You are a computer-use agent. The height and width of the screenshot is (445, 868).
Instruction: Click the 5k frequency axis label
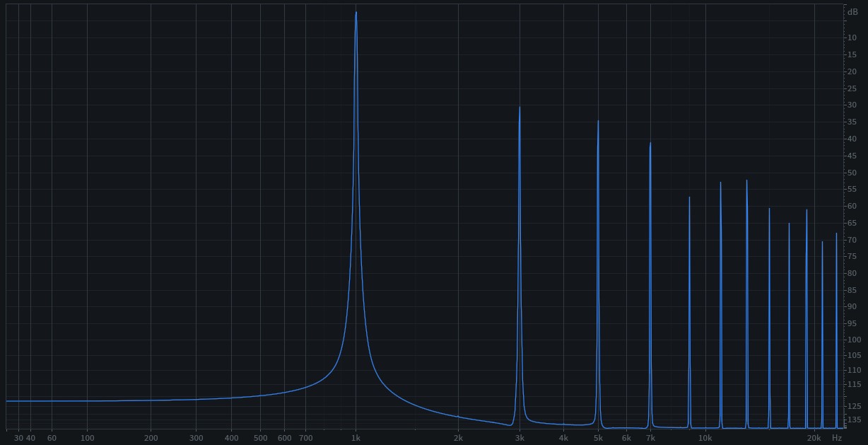tap(598, 438)
